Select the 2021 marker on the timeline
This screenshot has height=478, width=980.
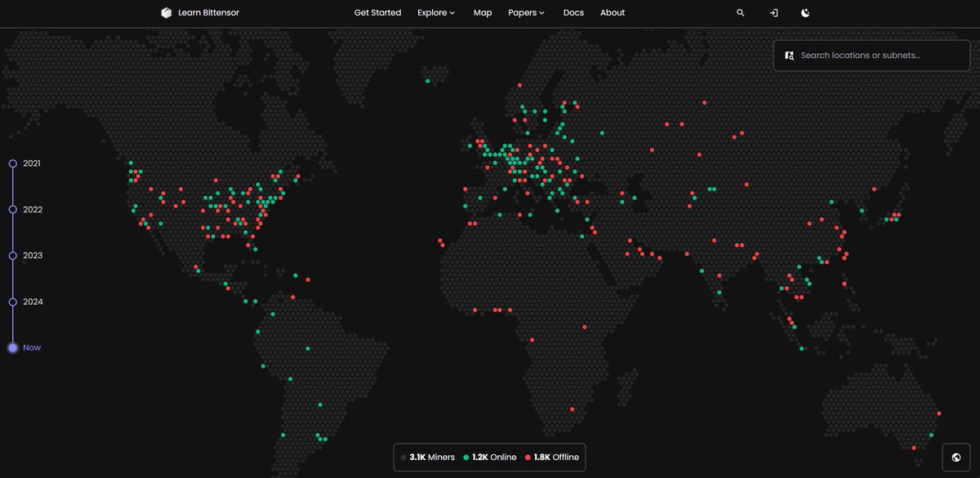(12, 163)
